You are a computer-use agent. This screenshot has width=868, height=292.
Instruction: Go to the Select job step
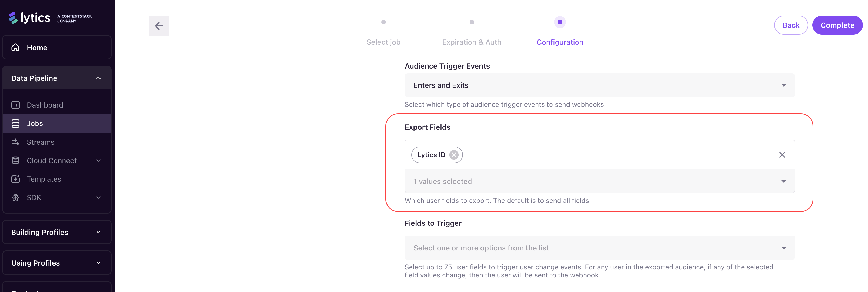pos(383,22)
